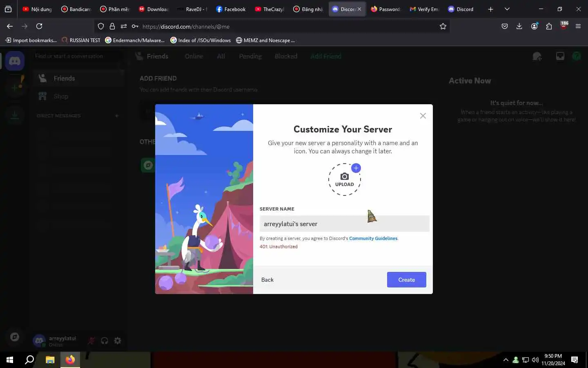Click the Download Apps icon in sidebar
The height and width of the screenshot is (368, 588).
tap(15, 114)
